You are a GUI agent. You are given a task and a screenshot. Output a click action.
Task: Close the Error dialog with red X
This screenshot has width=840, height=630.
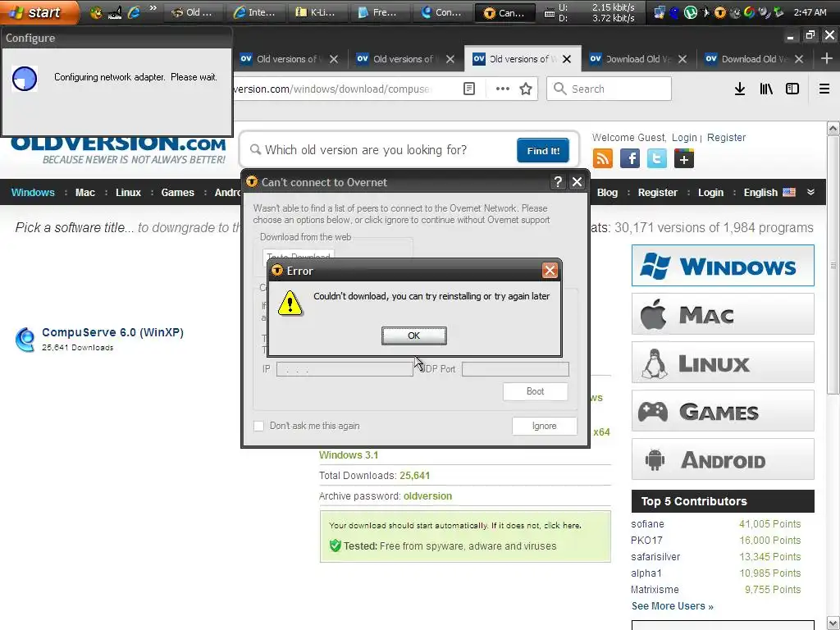(x=550, y=271)
